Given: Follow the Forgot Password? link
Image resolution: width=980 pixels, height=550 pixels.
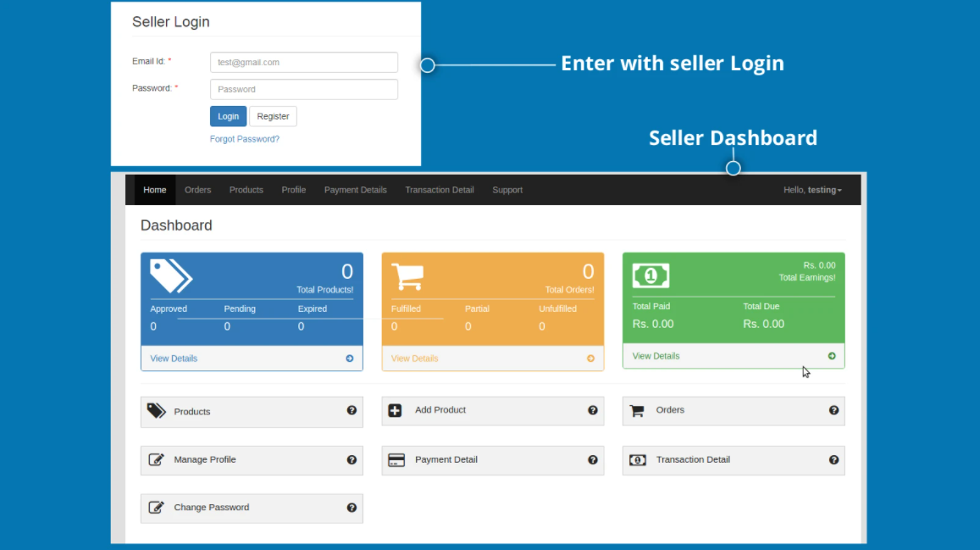Looking at the screenshot, I should 245,139.
